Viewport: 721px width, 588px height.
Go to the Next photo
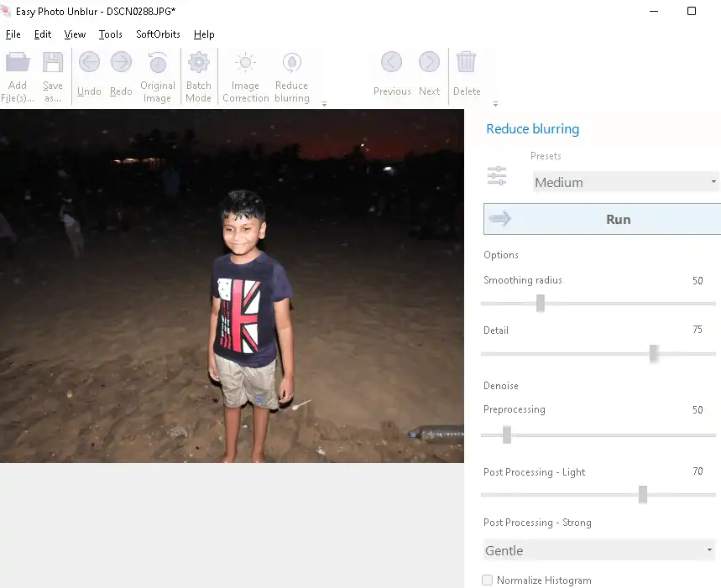click(x=429, y=63)
